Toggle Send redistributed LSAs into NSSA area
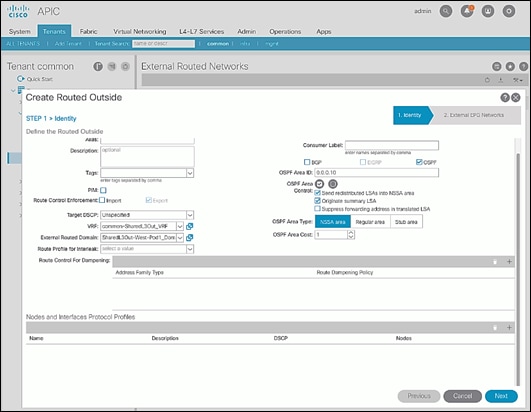The image size is (531, 412). point(317,193)
